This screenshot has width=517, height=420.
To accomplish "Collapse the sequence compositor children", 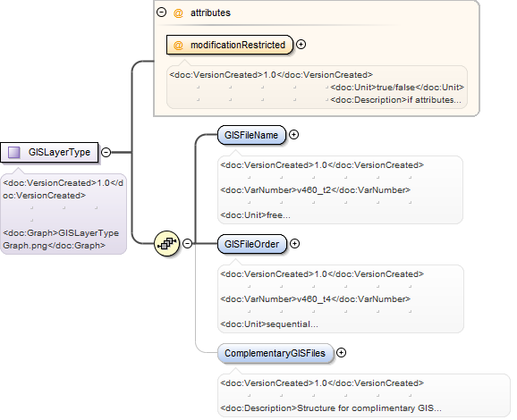I will point(187,243).
